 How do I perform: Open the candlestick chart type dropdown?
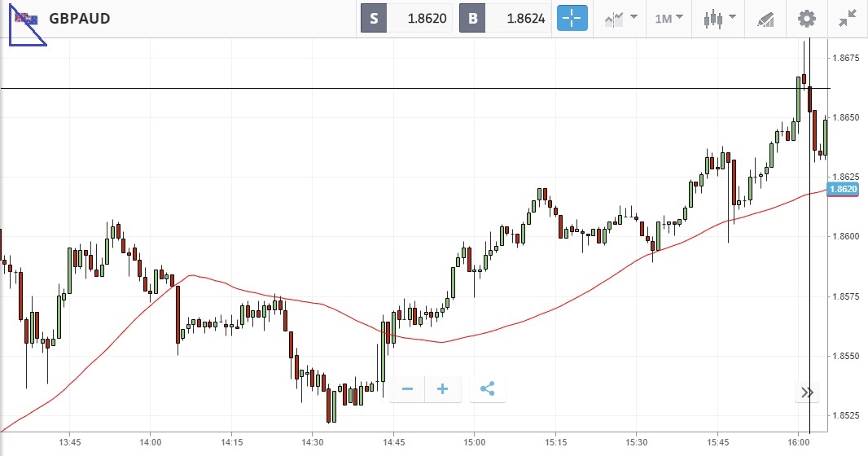(721, 18)
